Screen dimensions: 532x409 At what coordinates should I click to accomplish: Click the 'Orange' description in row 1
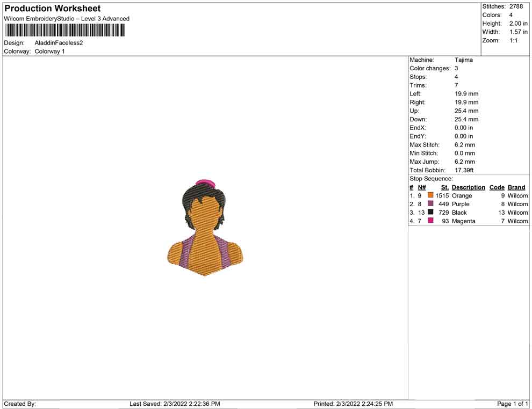click(x=462, y=196)
